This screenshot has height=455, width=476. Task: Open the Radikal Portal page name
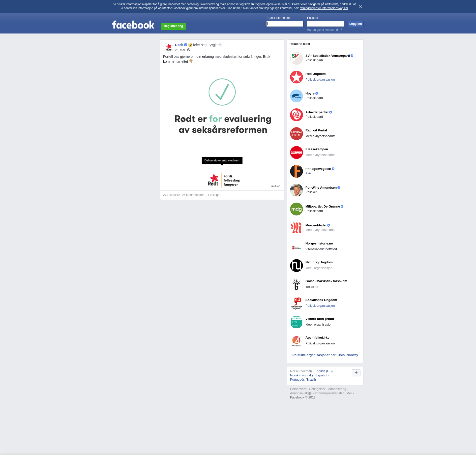[x=316, y=130]
